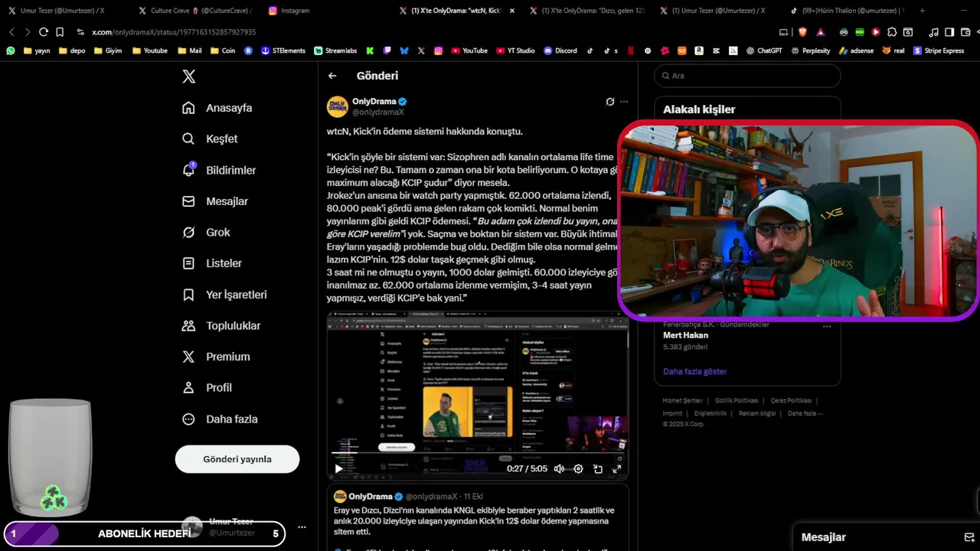Open Bildirimler notifications
980x551 pixels.
(x=219, y=170)
